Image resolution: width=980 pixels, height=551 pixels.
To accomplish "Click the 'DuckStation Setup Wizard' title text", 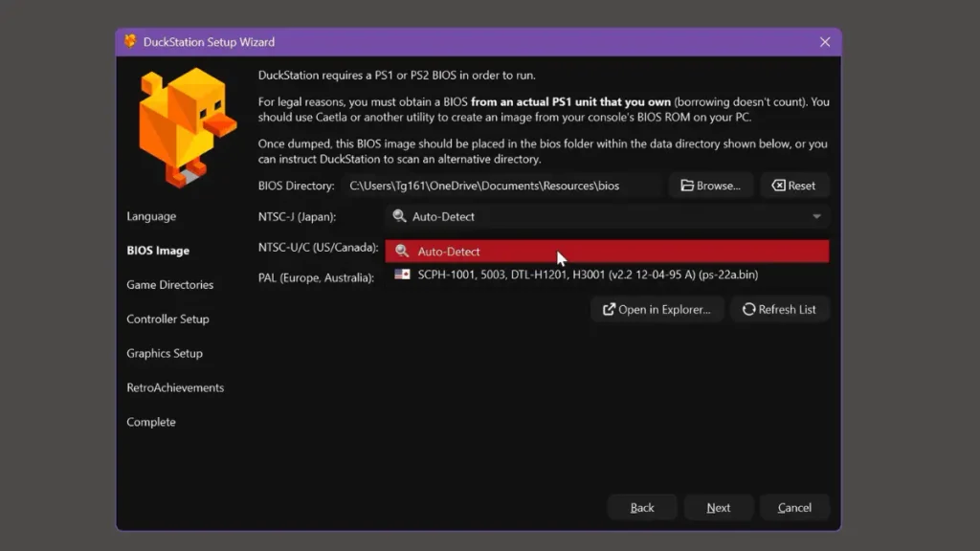I will click(x=209, y=42).
